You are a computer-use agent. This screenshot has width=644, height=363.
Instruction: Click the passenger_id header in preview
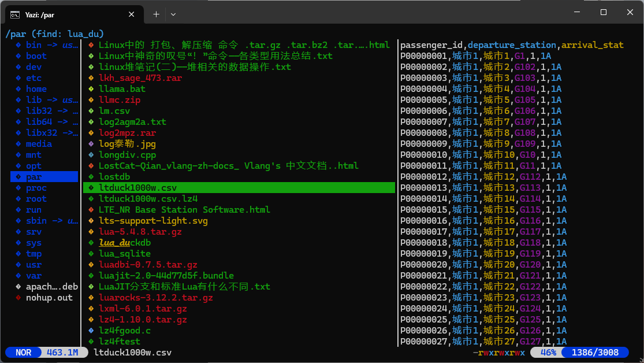[x=431, y=45]
